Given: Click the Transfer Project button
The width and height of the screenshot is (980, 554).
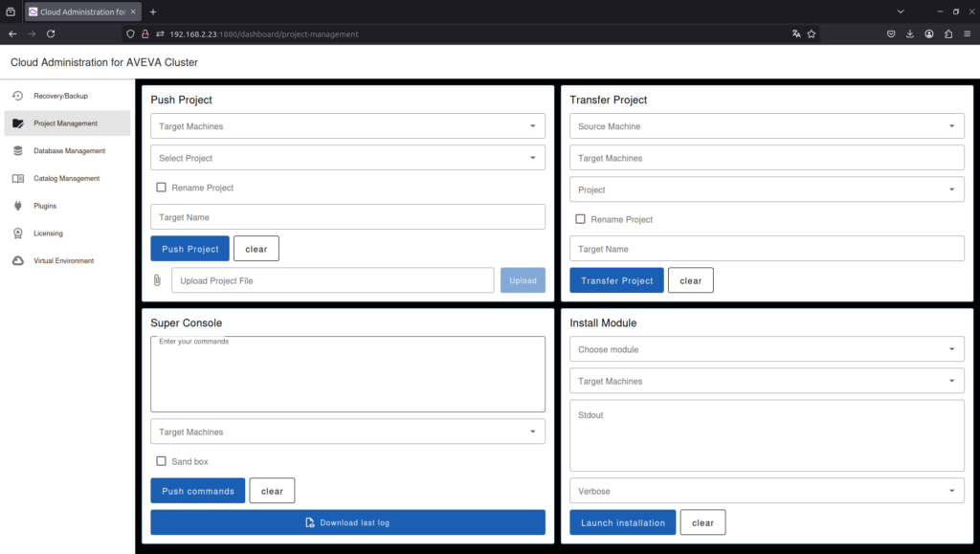Looking at the screenshot, I should [617, 280].
